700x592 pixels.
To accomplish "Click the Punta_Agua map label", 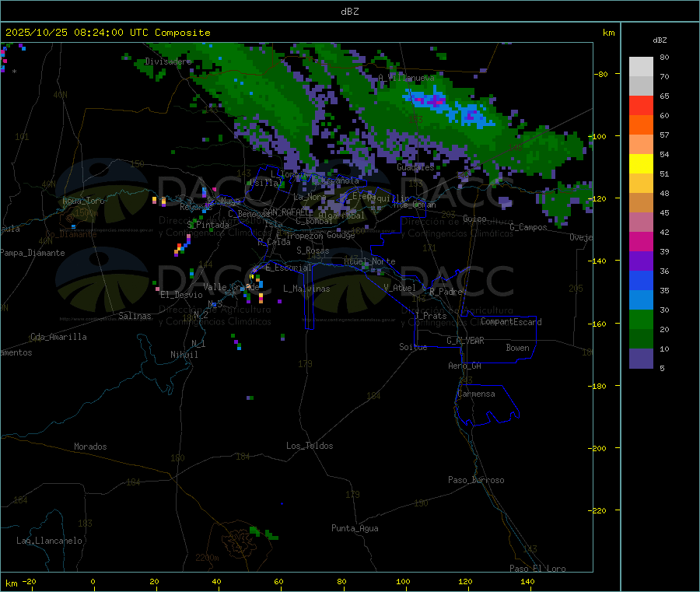I will click(355, 528).
